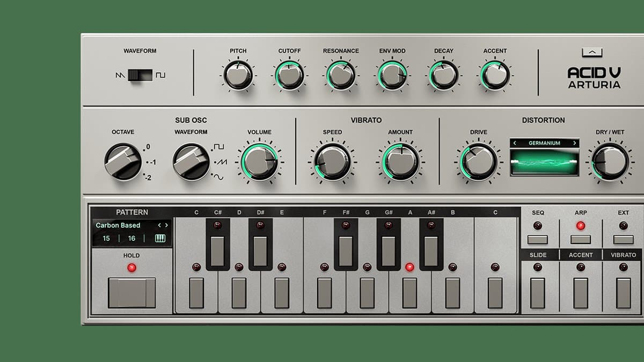Click the Distortion Drive knob

tap(479, 162)
